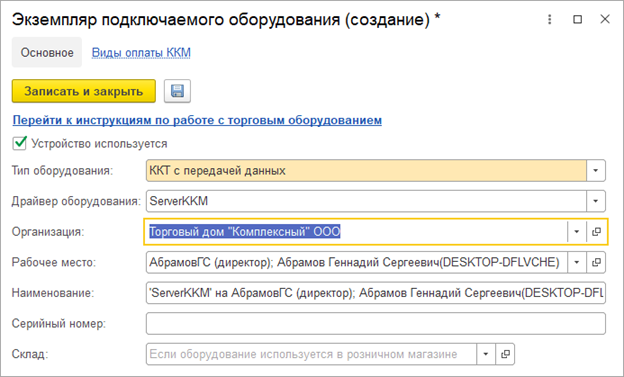Viewport: 624px width, 377px height.
Task: Click the Серийный номер label
Action: click(x=59, y=323)
